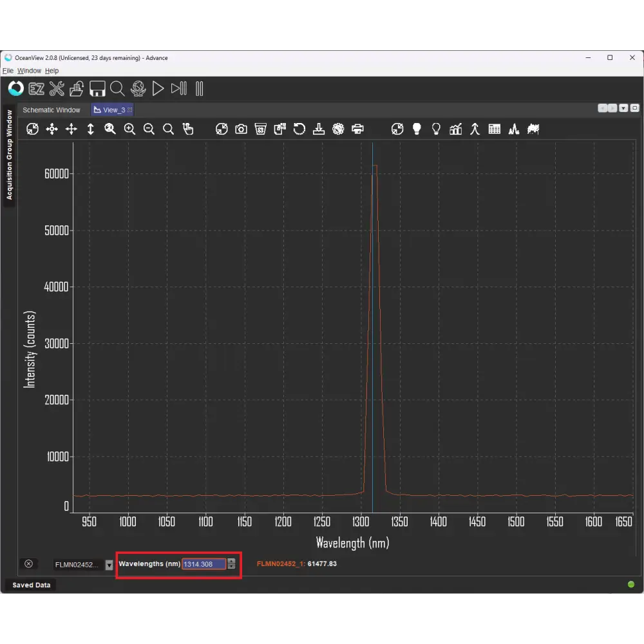Screen dimensions: 644x644
Task: Open the table grid data view icon
Action: click(x=495, y=129)
